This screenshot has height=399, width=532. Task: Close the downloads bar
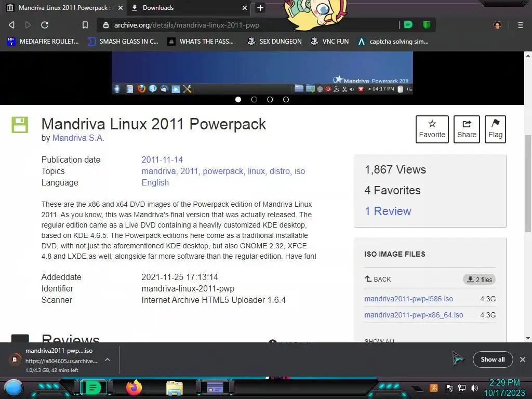click(x=523, y=360)
